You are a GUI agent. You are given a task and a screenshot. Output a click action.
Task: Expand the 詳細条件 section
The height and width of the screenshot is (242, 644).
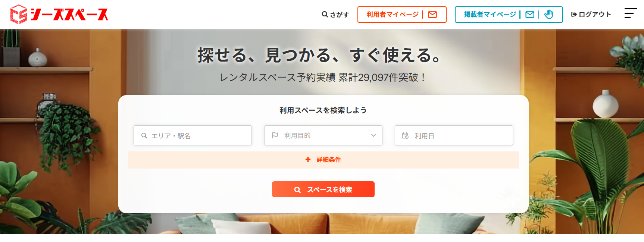(x=323, y=160)
